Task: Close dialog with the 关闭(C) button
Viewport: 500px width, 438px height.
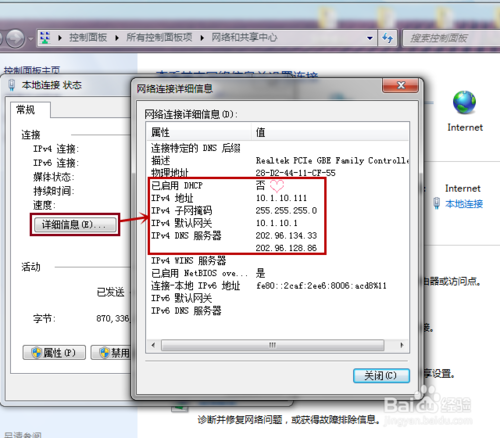Action: pyautogui.click(x=381, y=376)
